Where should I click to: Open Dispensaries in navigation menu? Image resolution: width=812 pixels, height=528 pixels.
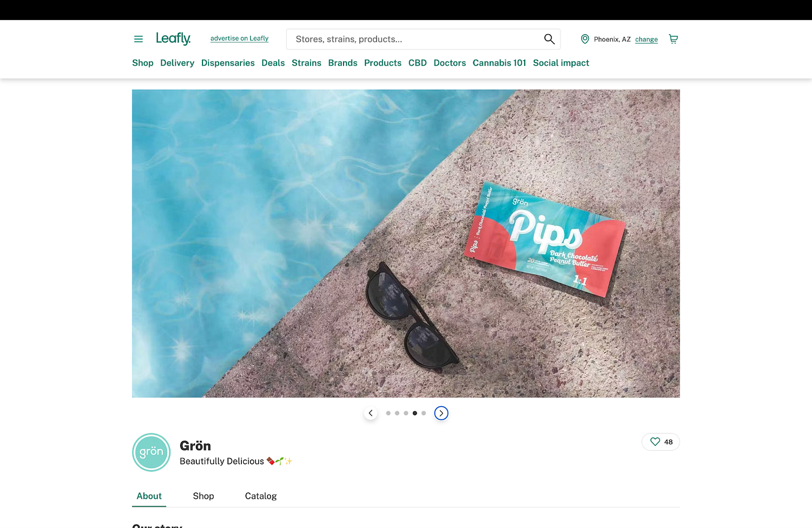228,63
